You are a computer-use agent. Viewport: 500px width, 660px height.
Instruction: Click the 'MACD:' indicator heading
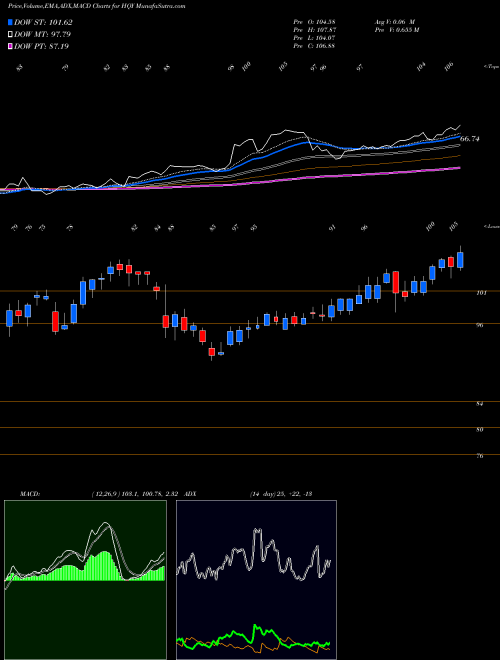[30, 494]
